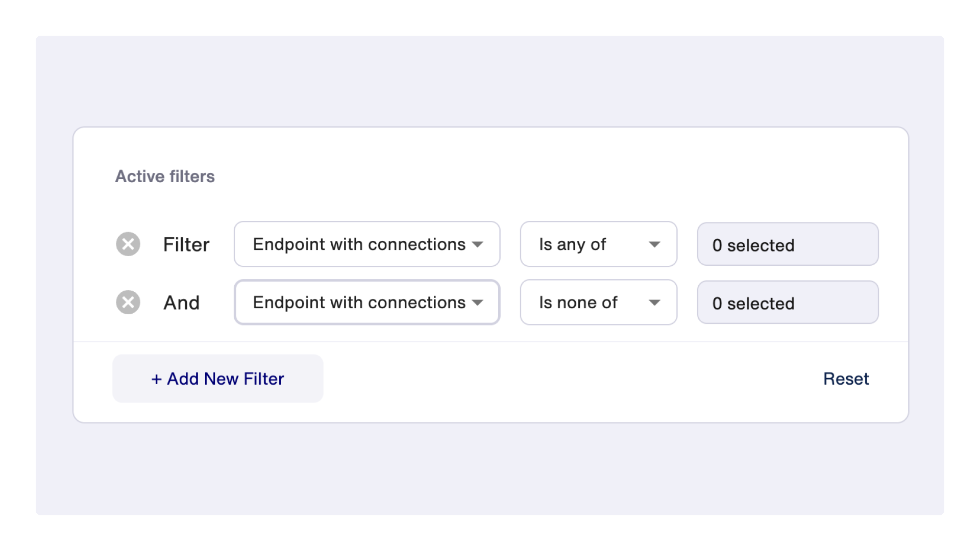Image resolution: width=980 pixels, height=551 pixels.
Task: Click the arrow inside "Is none of"
Action: tap(656, 302)
